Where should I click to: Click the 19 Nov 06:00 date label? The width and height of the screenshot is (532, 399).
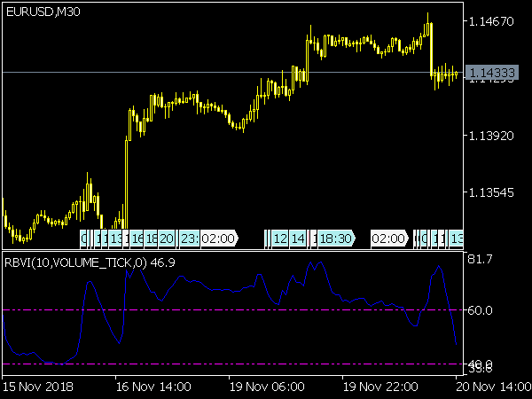coord(267,387)
